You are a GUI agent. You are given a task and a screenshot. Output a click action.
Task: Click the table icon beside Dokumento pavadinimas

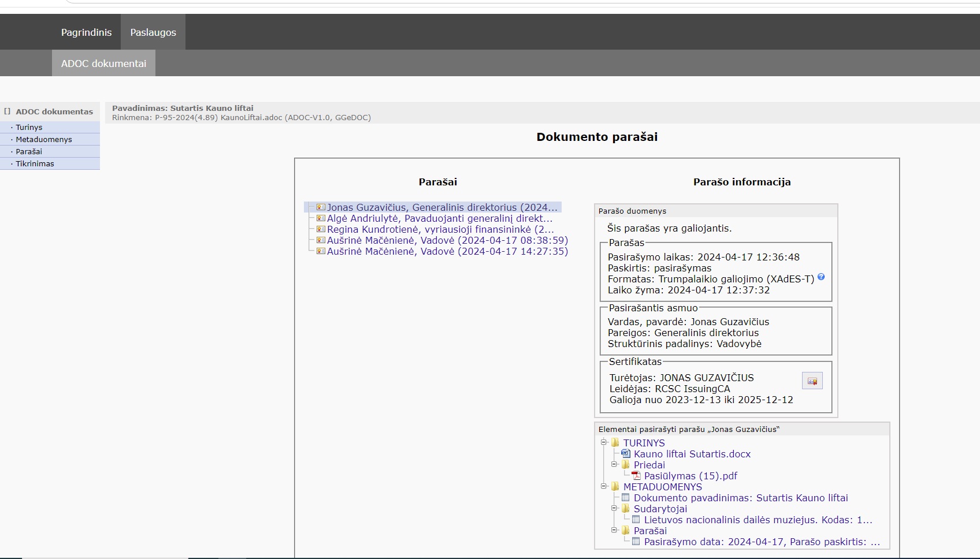point(625,498)
